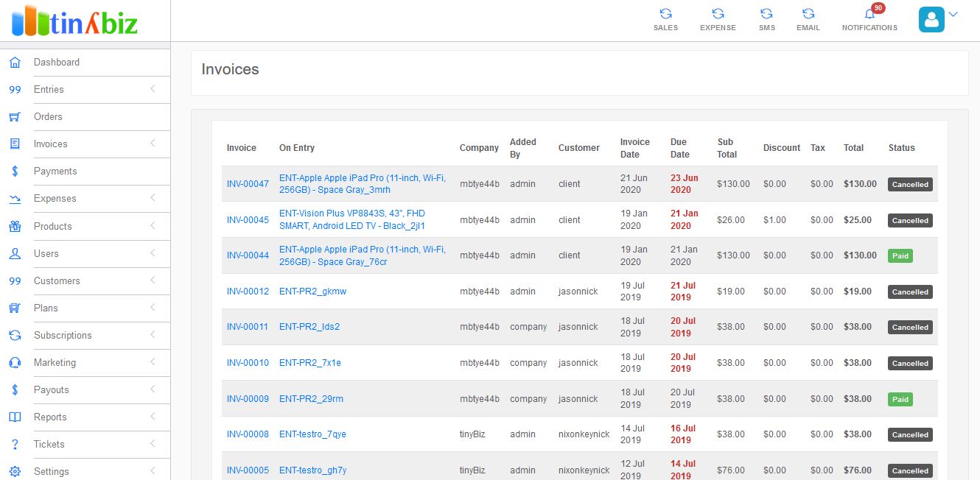The width and height of the screenshot is (980, 480).
Task: Click the Settings gear icon in sidebar
Action: tap(15, 472)
